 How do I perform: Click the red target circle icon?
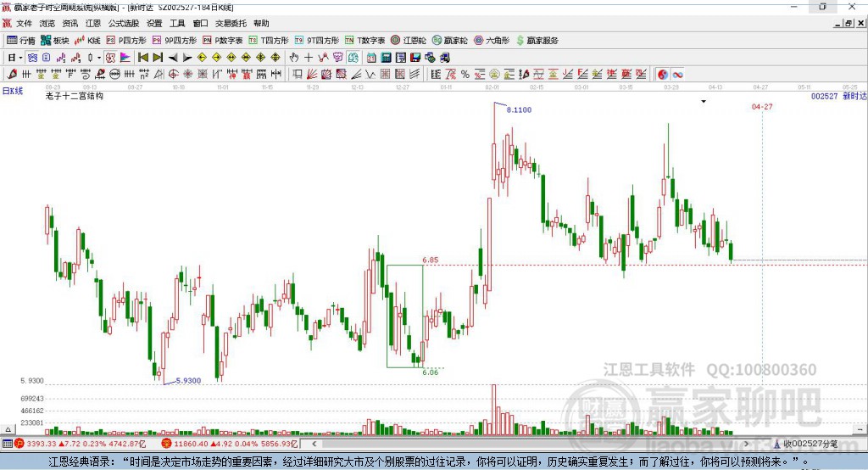click(173, 74)
